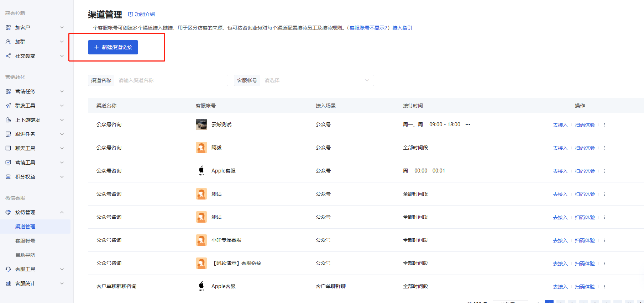This screenshot has height=303, width=644.
Task: Click the 营销工具 sidebar icon
Action: (8, 163)
